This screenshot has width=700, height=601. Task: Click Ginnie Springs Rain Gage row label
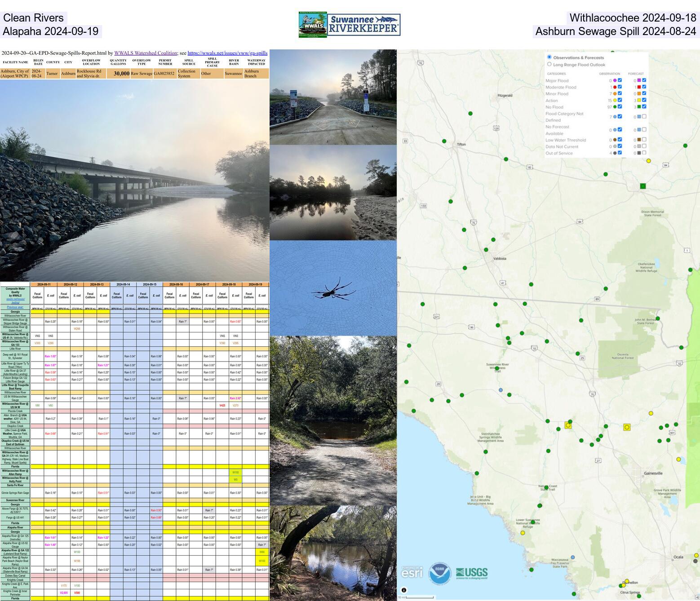15,493
